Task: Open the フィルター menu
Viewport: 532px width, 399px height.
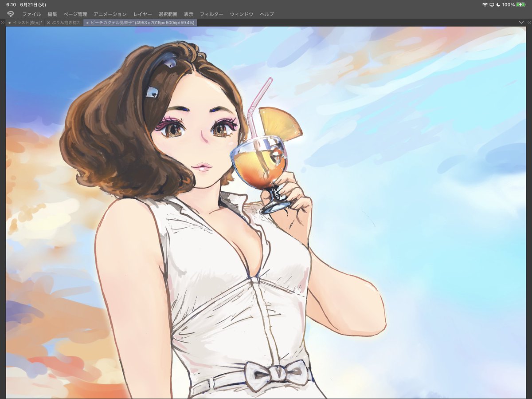Action: (x=211, y=14)
